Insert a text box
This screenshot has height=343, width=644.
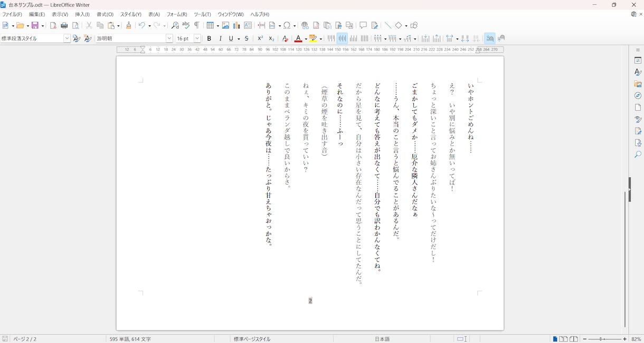coord(248,25)
